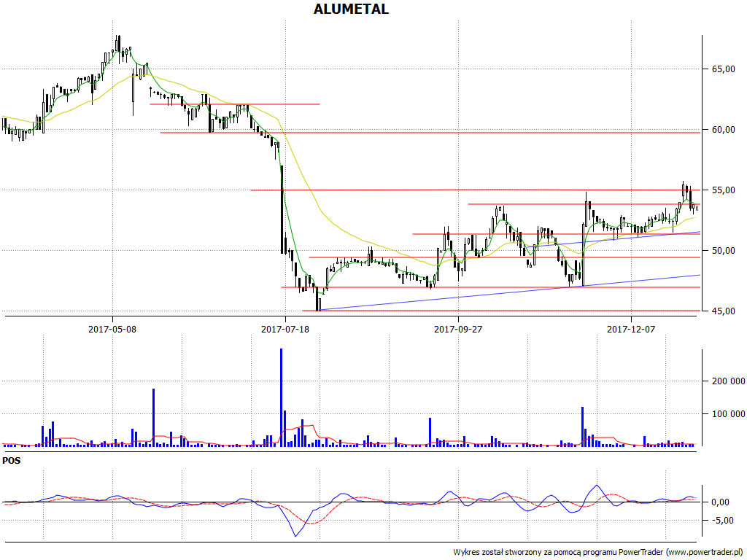The height and width of the screenshot is (560, 747).
Task: Click the 2017-09-27 date label
Action: (x=458, y=329)
